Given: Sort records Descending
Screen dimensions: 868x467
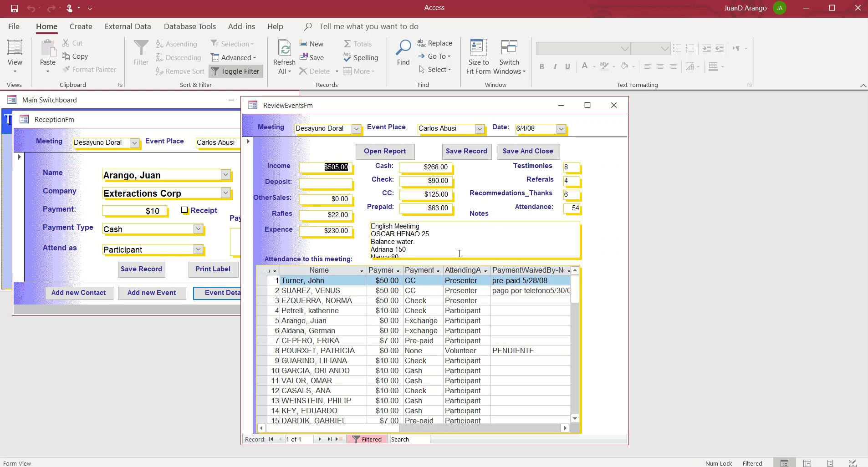Looking at the screenshot, I should coord(178,58).
